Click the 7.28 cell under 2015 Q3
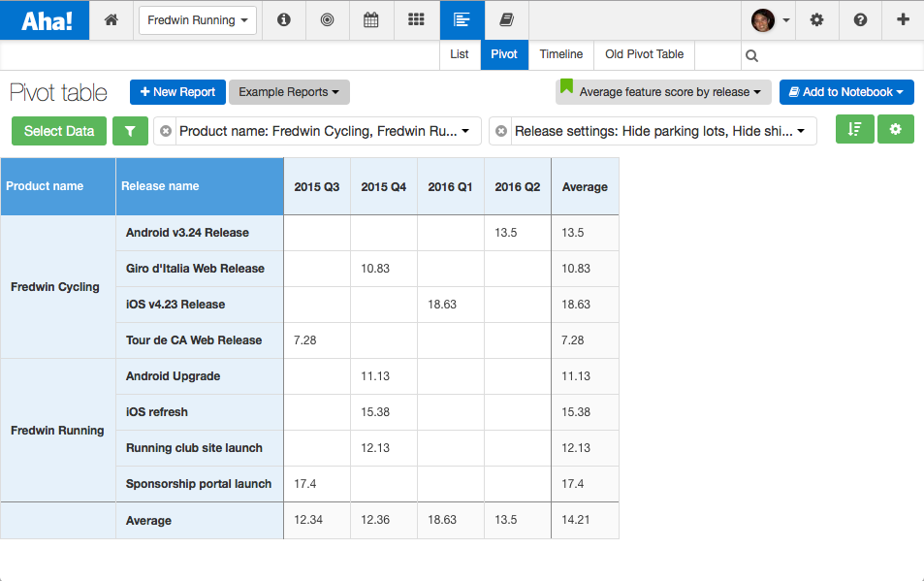The height and width of the screenshot is (581, 924). tap(317, 340)
